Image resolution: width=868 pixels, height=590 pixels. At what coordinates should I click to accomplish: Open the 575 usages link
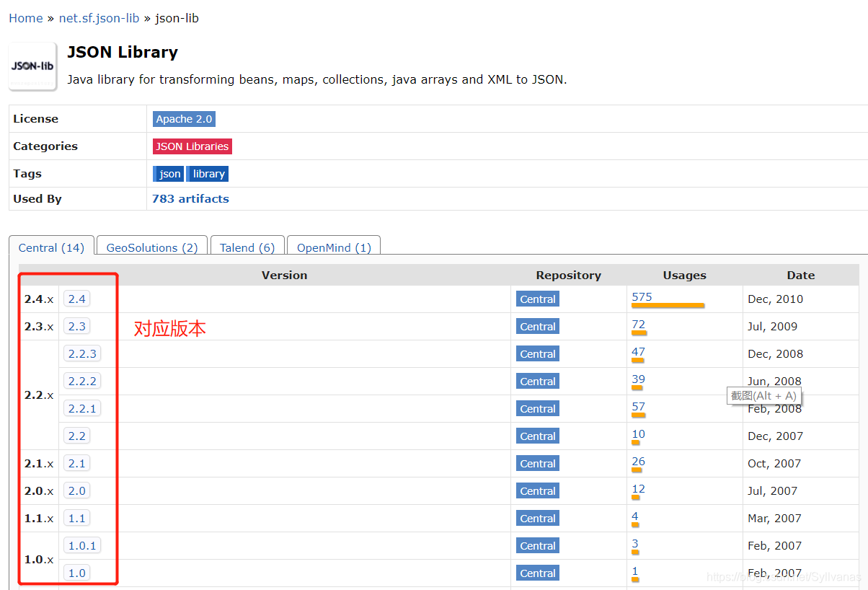click(x=642, y=296)
